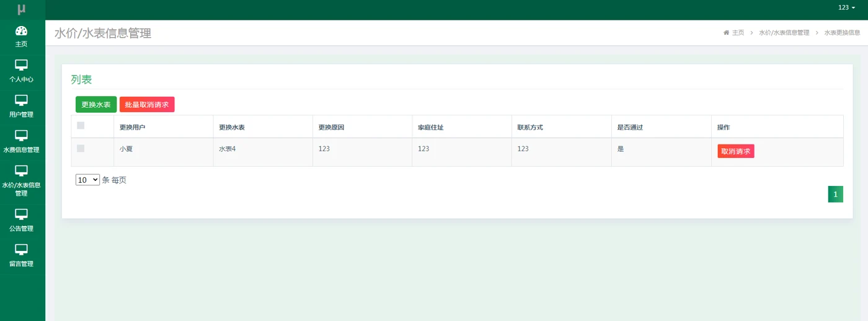868x321 pixels.
Task: Click the home icon in the breadcrumb
Action: [726, 33]
